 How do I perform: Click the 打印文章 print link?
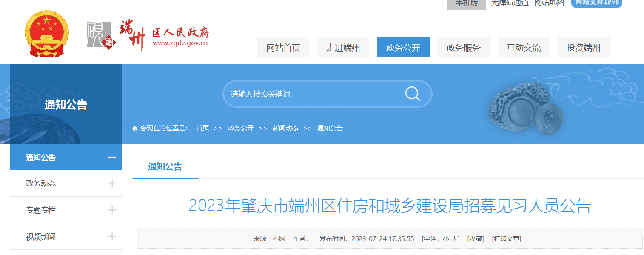tap(507, 239)
